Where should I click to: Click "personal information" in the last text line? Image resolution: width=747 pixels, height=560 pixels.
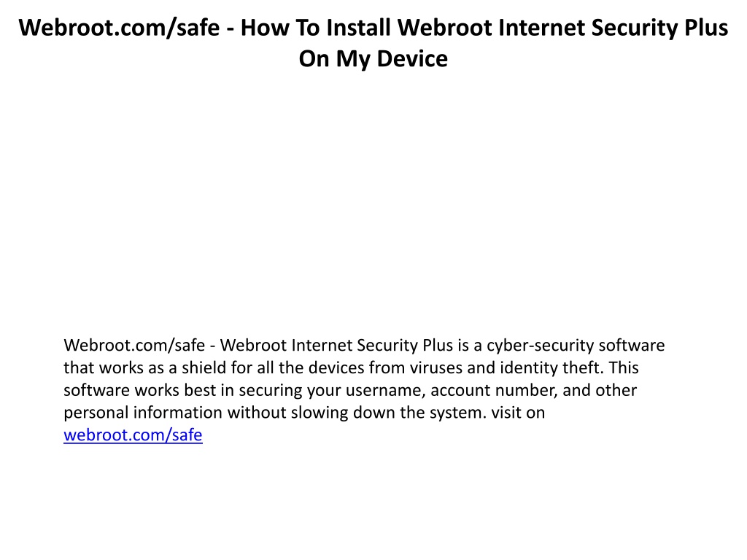[144, 413]
